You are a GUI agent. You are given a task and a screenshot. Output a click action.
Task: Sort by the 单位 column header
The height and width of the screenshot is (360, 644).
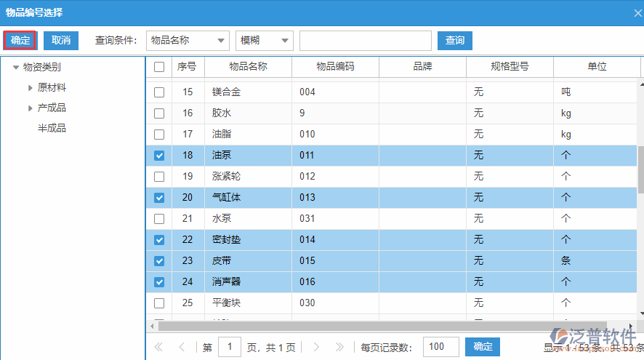597,67
